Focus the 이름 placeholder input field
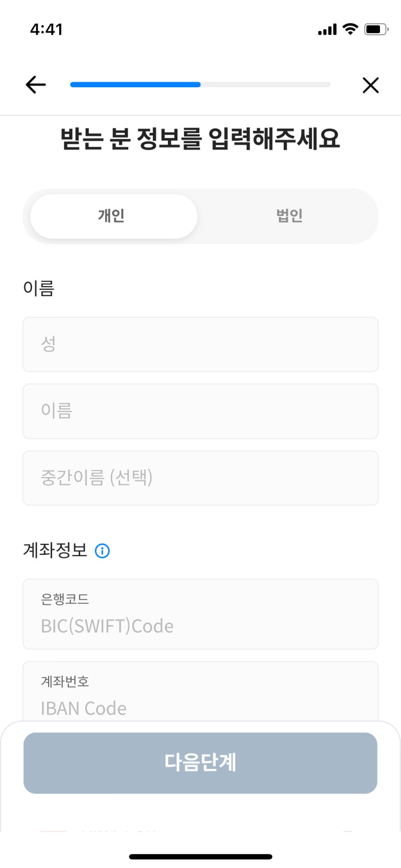The image size is (401, 868). coord(200,411)
